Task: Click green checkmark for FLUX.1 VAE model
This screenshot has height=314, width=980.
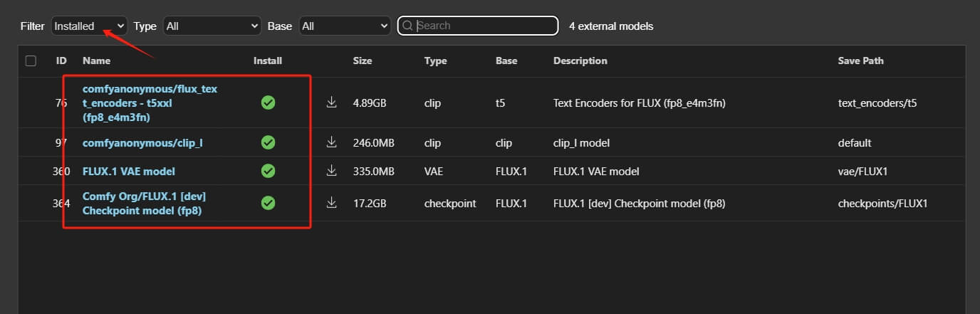Action: [268, 171]
